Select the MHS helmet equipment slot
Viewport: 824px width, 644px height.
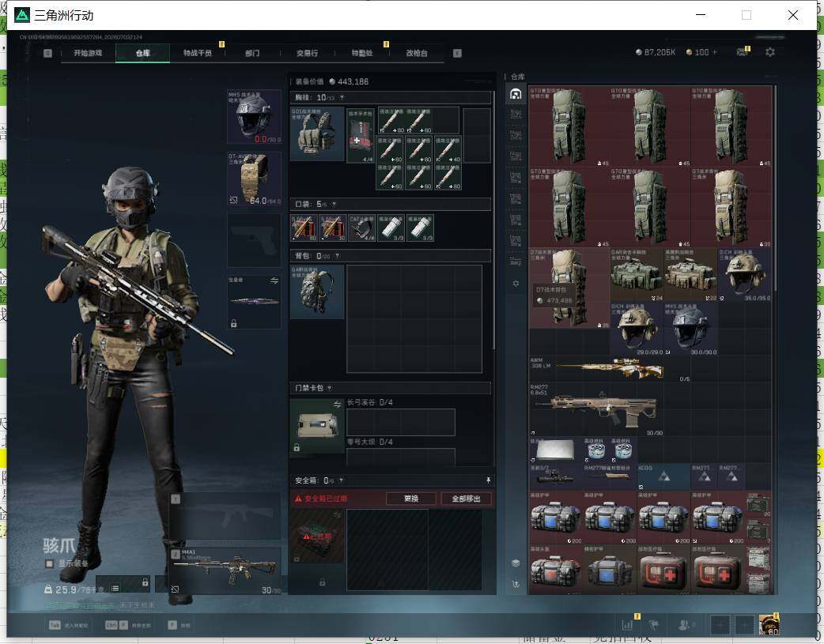(254, 116)
